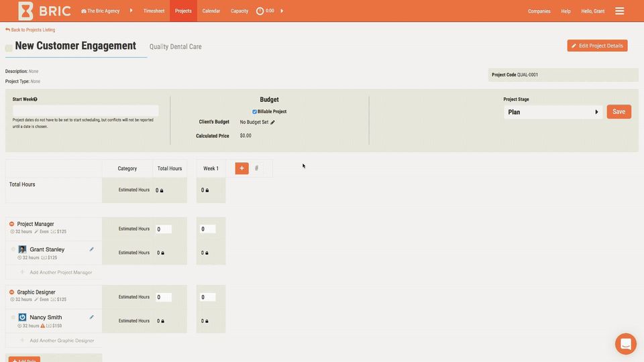Open the chat widget bubble

(625, 343)
